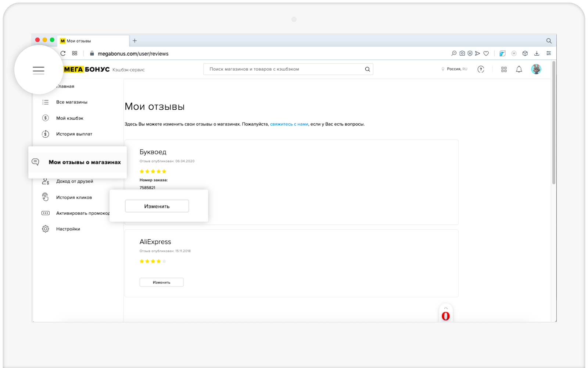Viewport: 588px width, 368px height.
Task: Take a snapshot with the camera icon
Action: click(x=462, y=53)
